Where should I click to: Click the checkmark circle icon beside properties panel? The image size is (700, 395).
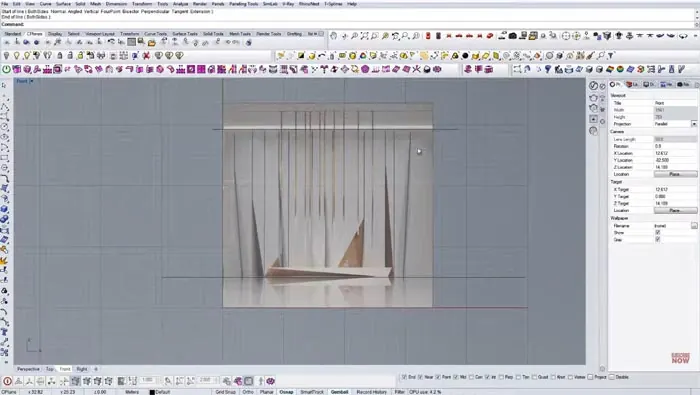tap(593, 85)
